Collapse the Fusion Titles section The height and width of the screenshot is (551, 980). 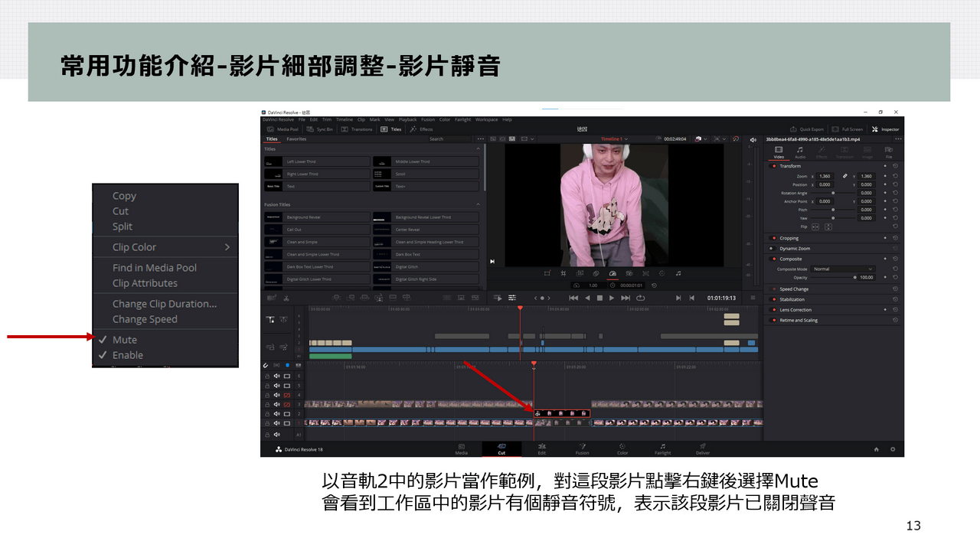(x=479, y=205)
